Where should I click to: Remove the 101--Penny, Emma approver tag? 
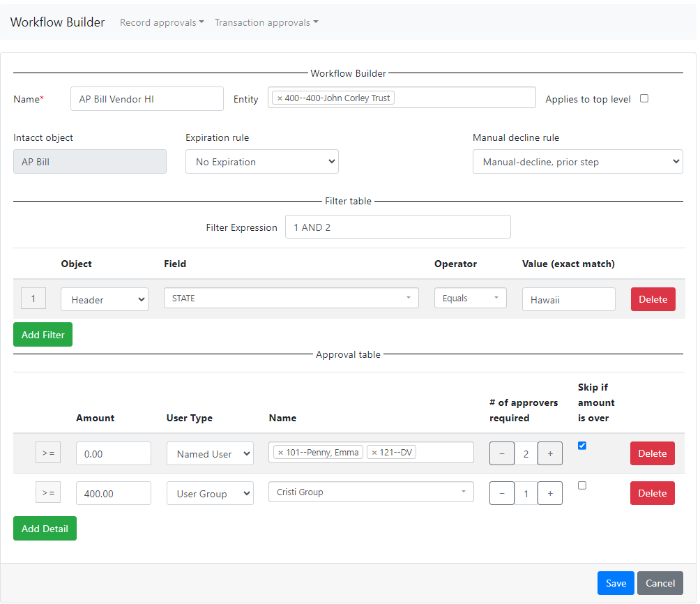point(280,453)
